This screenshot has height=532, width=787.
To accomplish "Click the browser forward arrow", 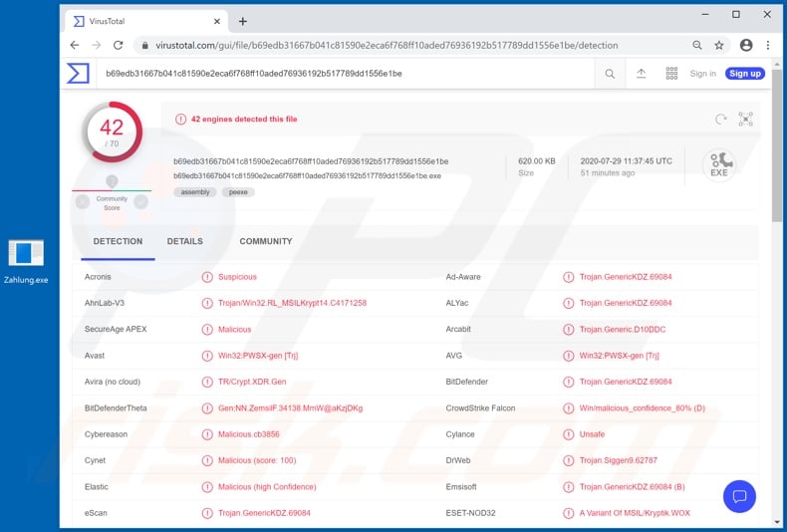I will (96, 45).
